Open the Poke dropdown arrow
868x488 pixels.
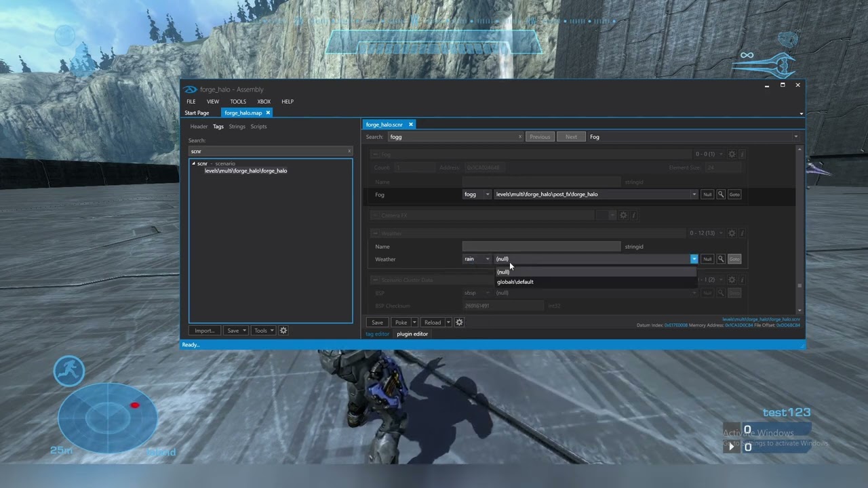pos(413,323)
